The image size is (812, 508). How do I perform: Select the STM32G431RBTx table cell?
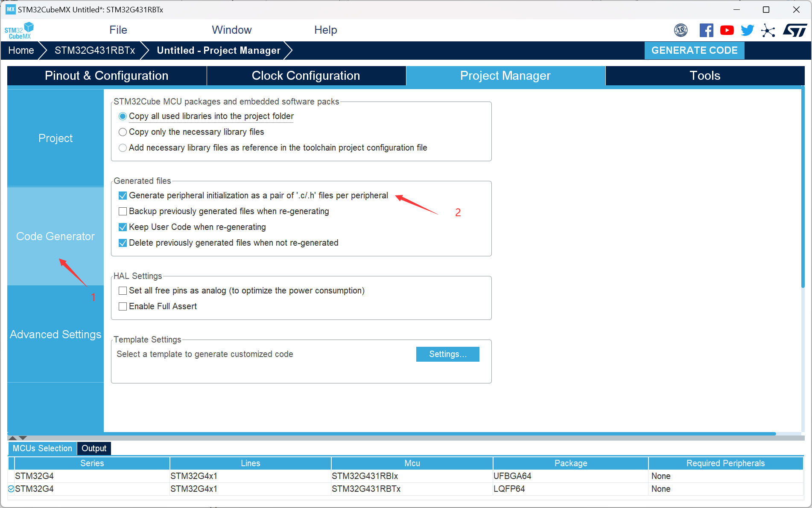point(412,489)
